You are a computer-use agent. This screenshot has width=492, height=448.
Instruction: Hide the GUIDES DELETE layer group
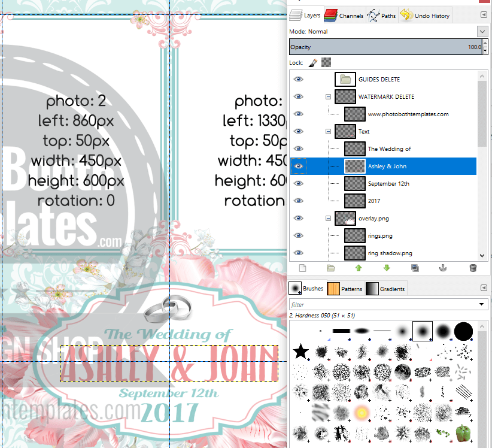point(299,79)
